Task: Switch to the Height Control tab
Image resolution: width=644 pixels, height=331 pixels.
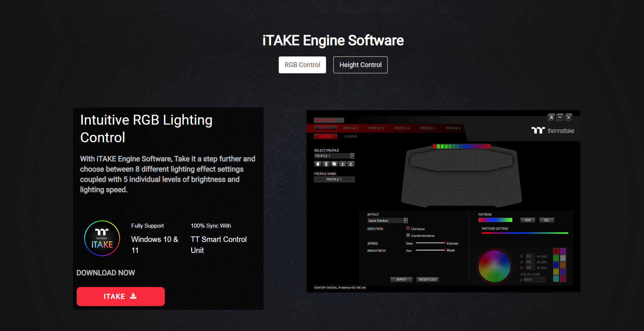Action: [x=361, y=65]
